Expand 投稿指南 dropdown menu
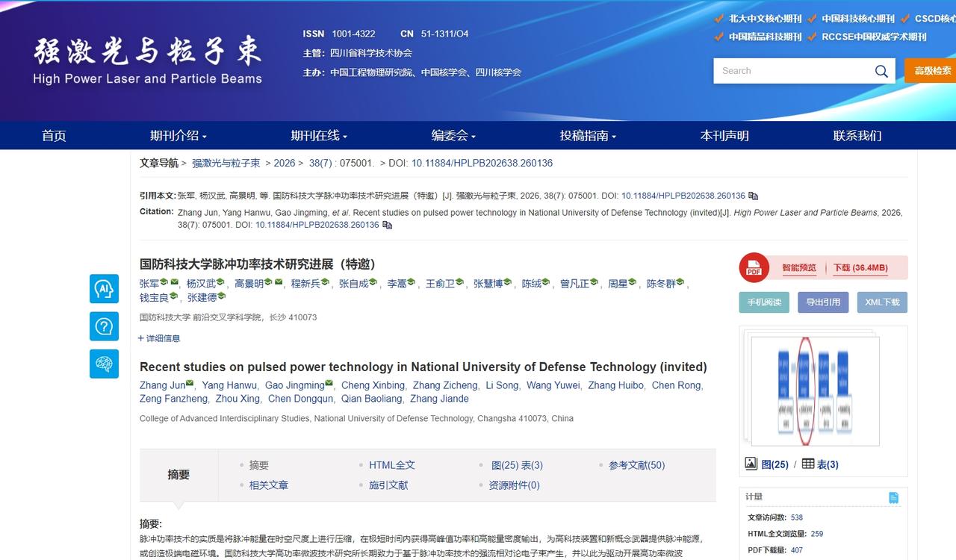The height and width of the screenshot is (560, 956). 588,135
